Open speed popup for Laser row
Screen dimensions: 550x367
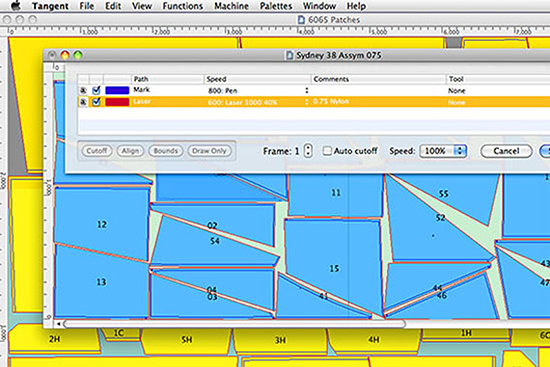307,102
